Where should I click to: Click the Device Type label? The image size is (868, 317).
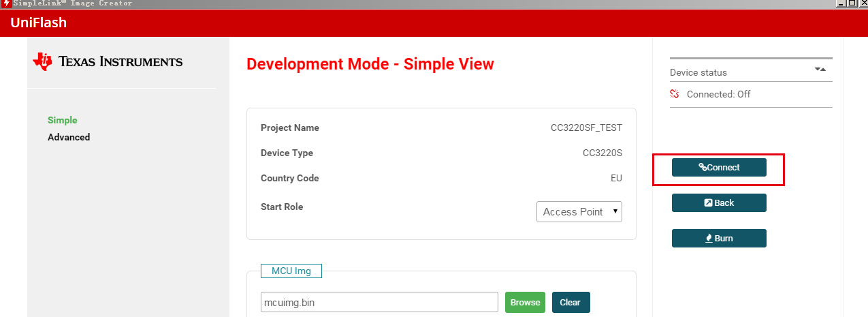(x=287, y=153)
